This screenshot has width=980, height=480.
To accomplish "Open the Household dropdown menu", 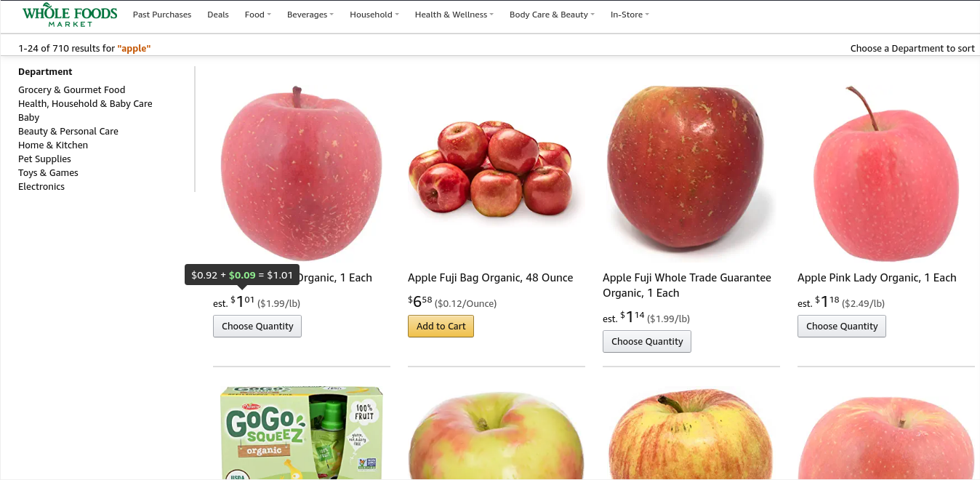I will pyautogui.click(x=374, y=15).
